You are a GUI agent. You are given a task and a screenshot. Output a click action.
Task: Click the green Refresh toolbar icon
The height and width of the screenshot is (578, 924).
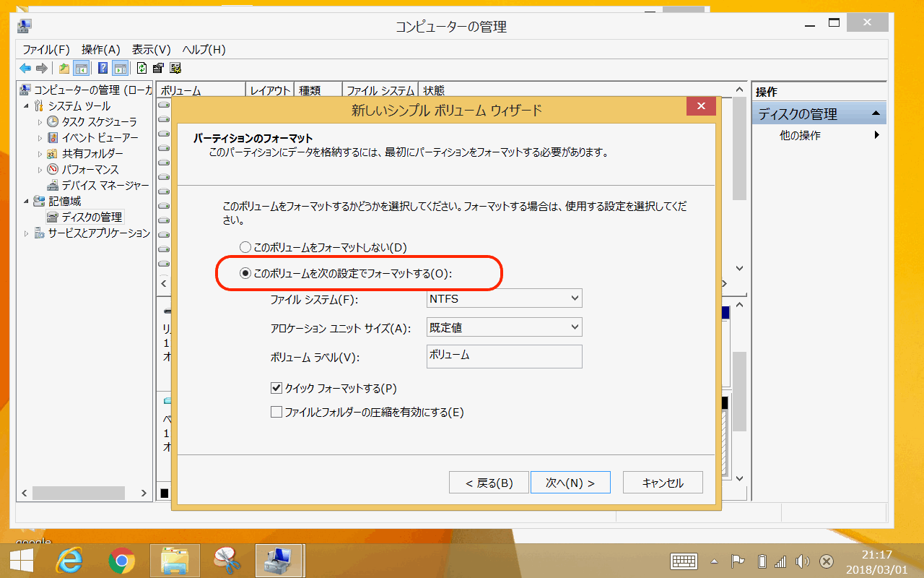(141, 69)
